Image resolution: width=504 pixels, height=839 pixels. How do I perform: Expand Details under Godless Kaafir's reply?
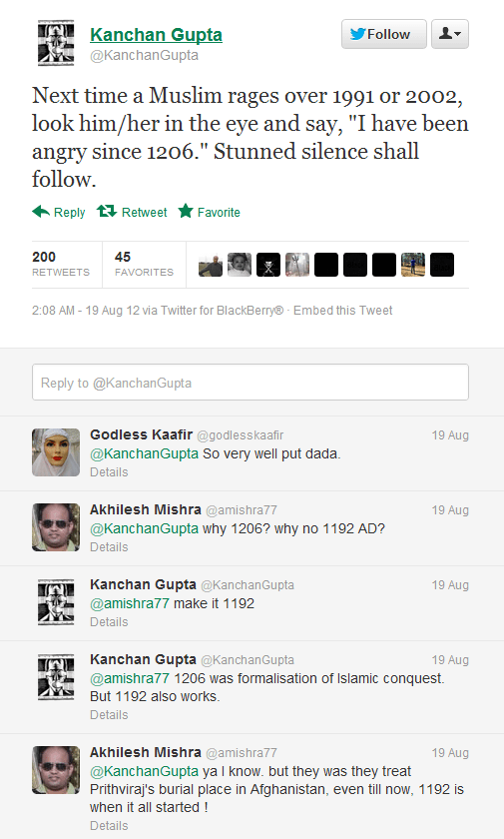coord(109,471)
